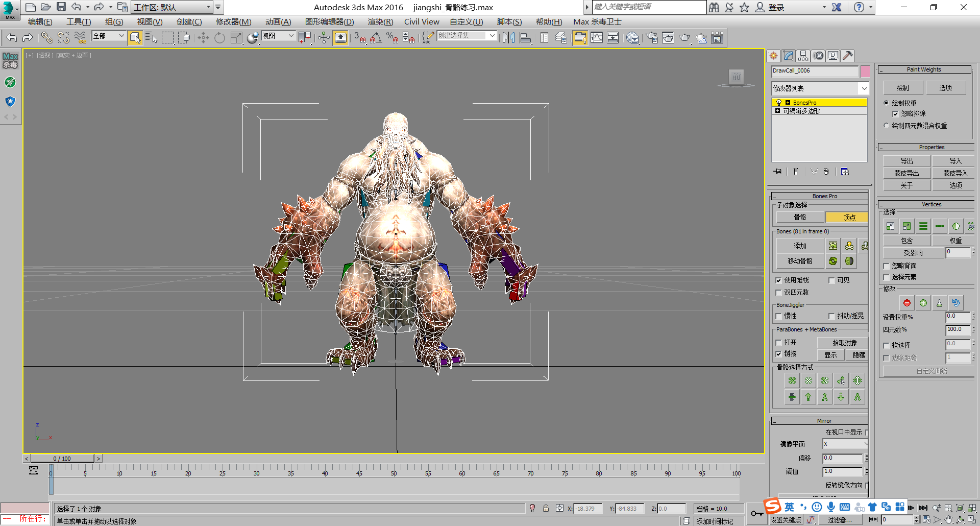Switch to the Create panel tab

click(774, 56)
